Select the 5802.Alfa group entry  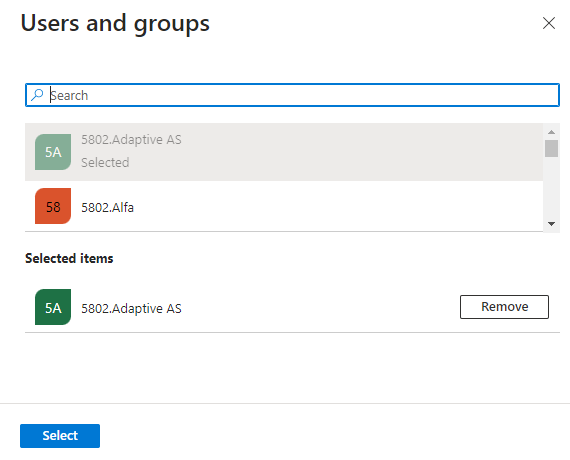284,206
